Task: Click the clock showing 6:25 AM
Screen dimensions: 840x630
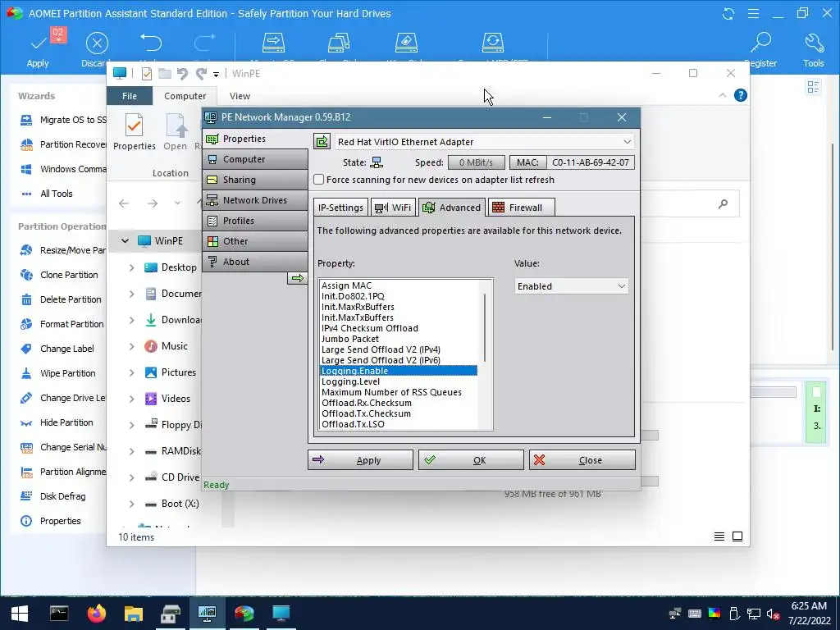Action: click(x=808, y=606)
